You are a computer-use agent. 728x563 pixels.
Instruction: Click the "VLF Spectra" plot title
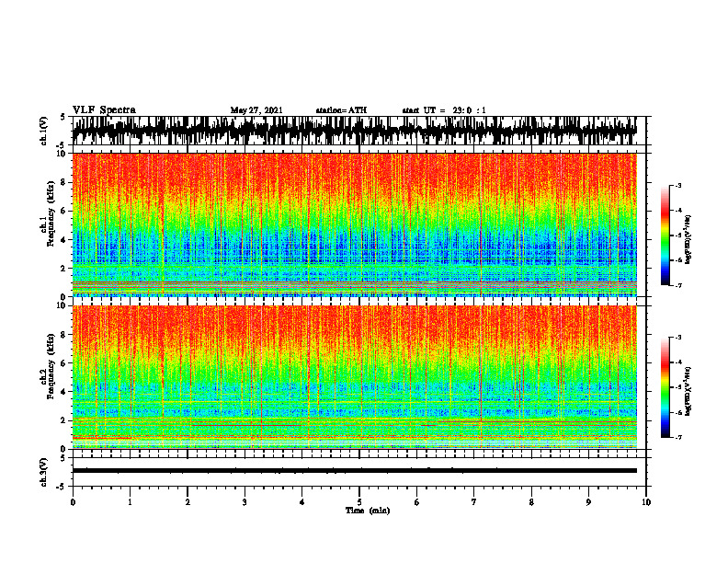coord(104,110)
